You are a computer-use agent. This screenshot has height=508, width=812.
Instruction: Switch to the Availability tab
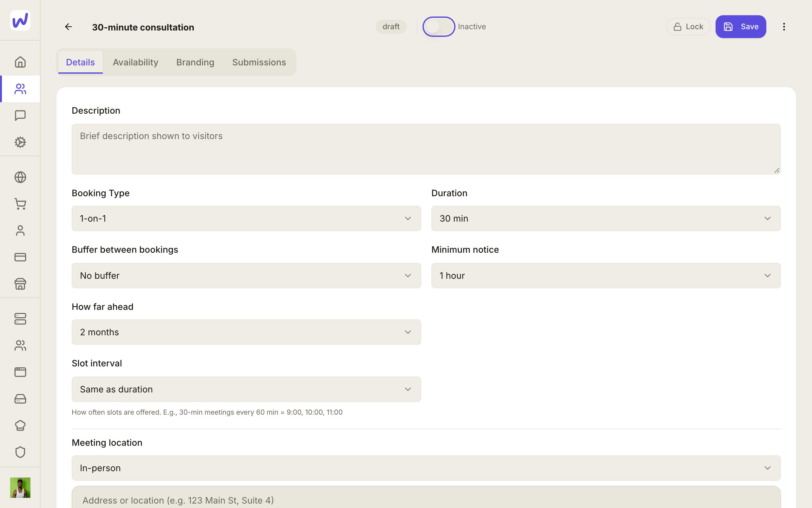(135, 62)
